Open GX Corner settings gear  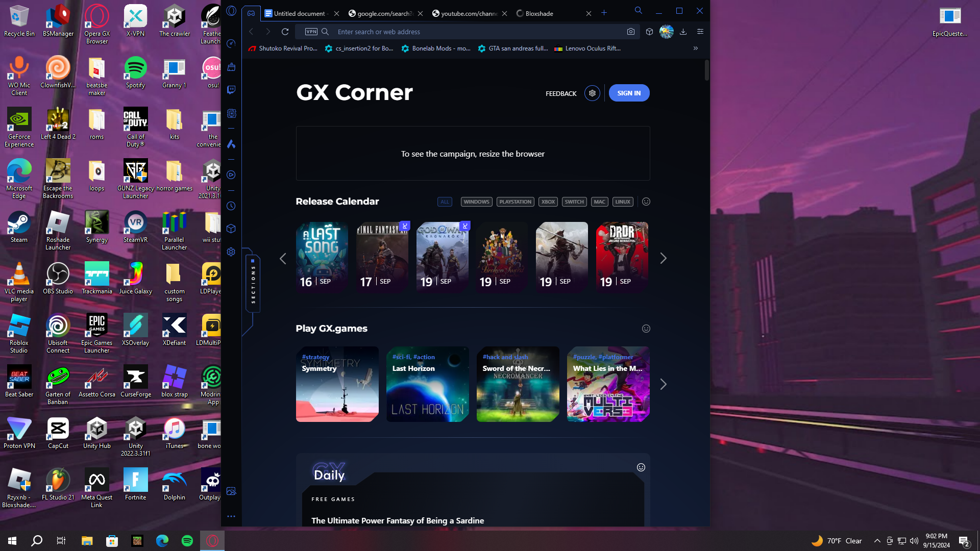point(592,93)
